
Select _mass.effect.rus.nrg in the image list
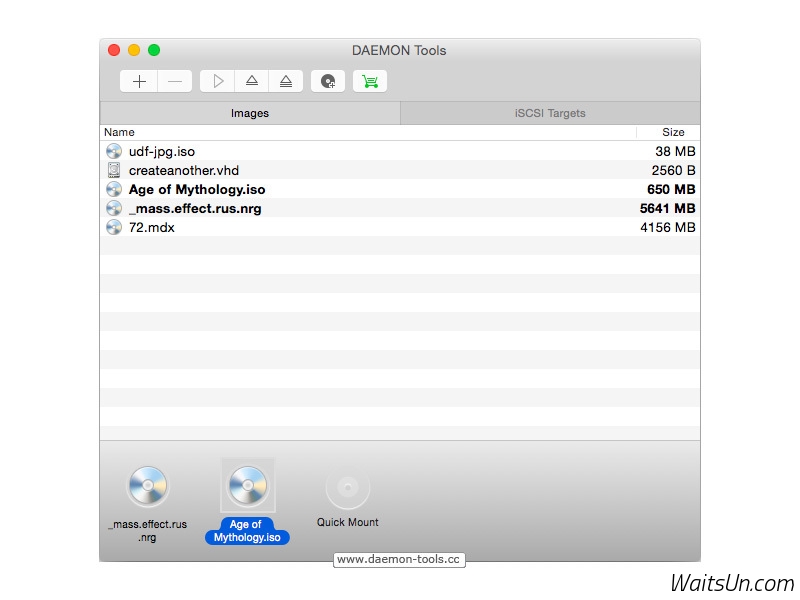[400, 208]
